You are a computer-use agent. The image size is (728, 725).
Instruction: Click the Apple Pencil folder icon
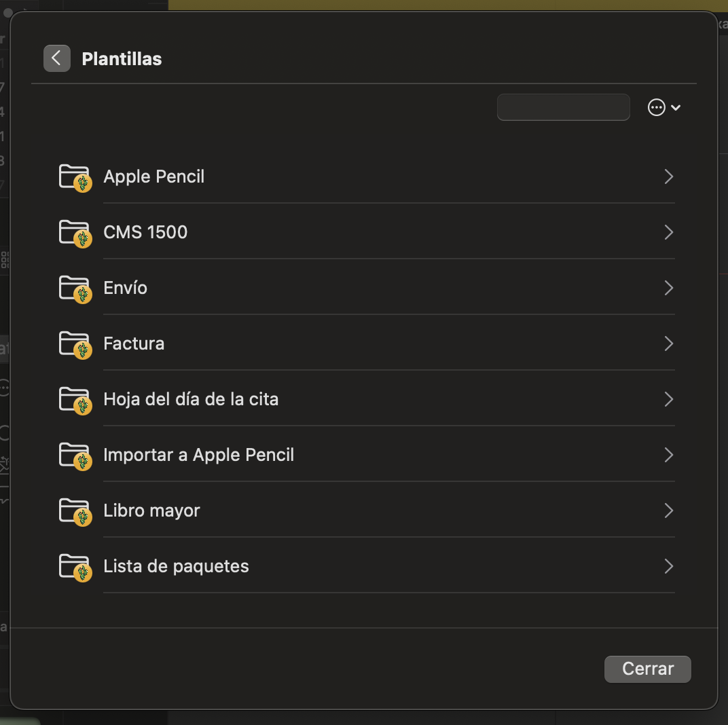coord(75,178)
